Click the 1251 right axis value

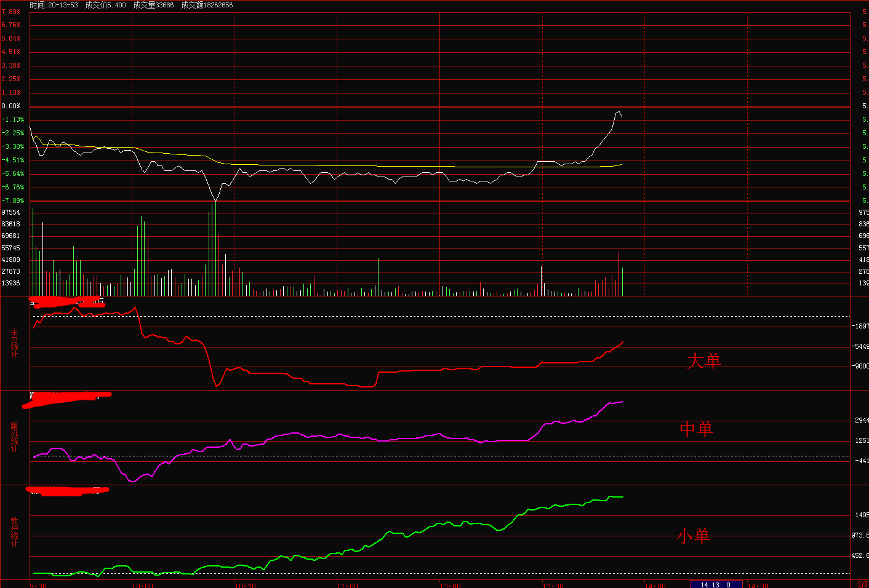pos(862,441)
